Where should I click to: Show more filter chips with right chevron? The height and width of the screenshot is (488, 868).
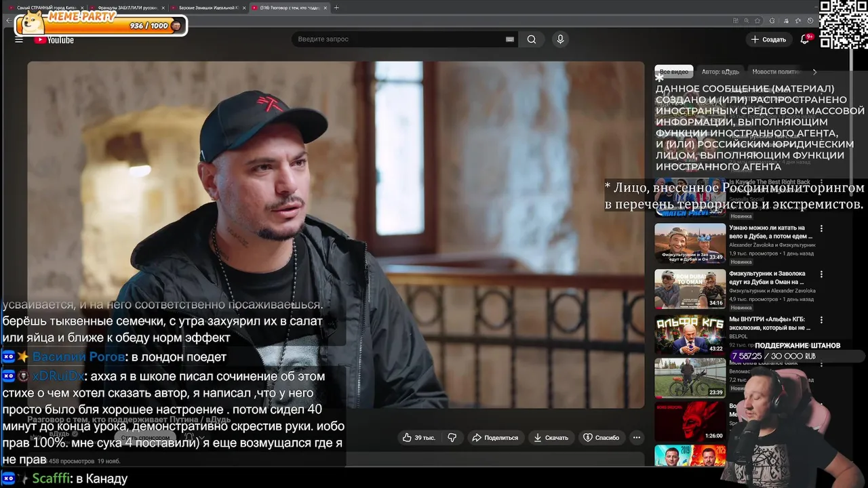coord(814,72)
